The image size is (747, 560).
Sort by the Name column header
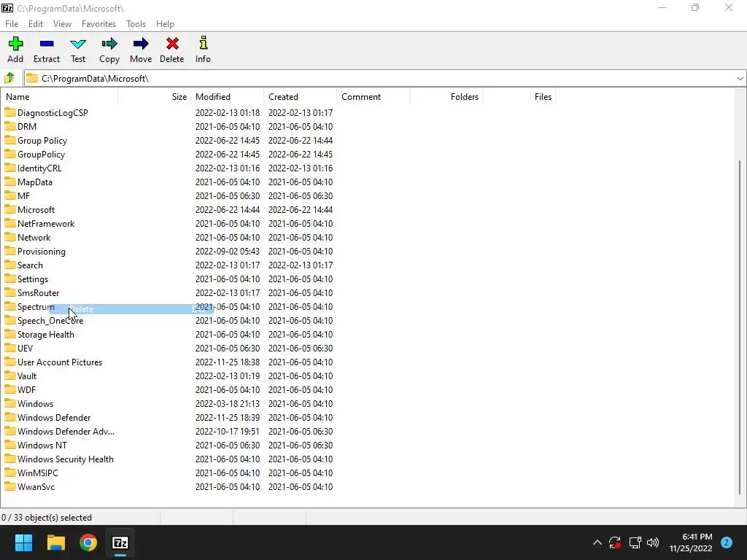tap(59, 97)
